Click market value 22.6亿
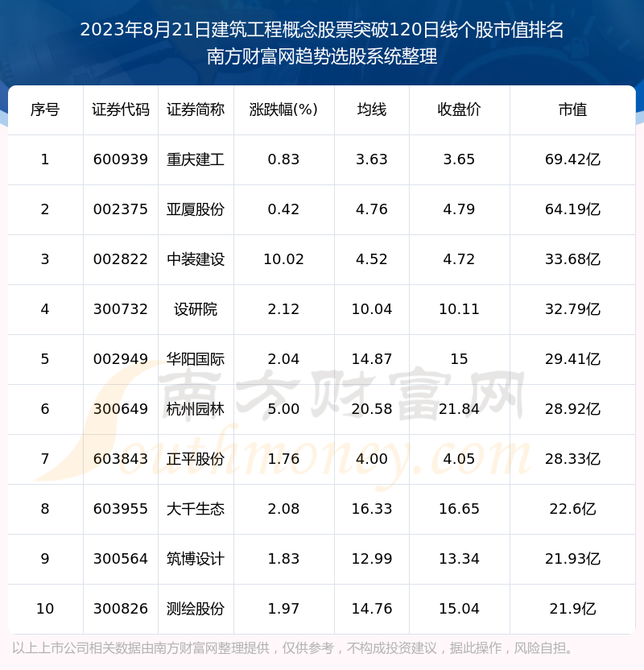Viewport: 644px width, 670px height. tap(572, 509)
